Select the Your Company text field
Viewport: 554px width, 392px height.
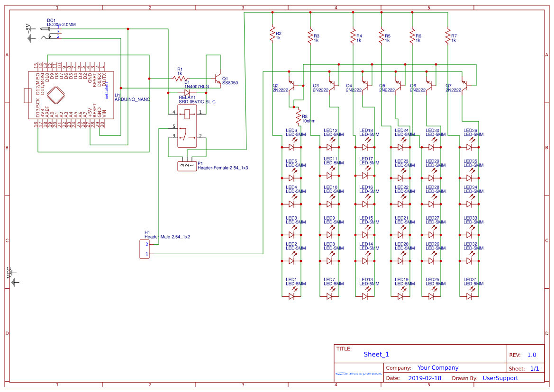point(438,368)
